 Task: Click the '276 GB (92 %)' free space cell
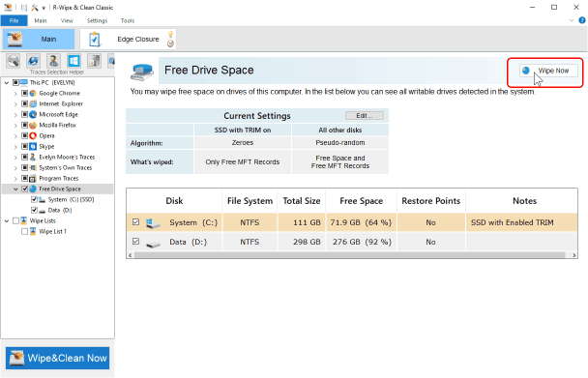362,242
